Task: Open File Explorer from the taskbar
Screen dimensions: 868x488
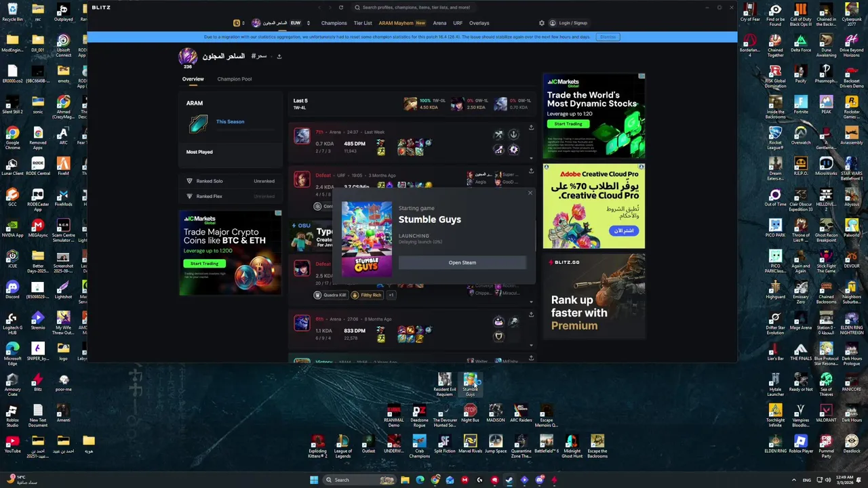Action: pyautogui.click(x=405, y=480)
